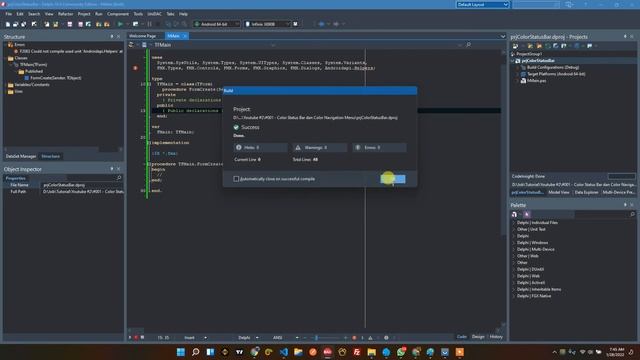Switch to the Structure bottom tab

click(51, 156)
